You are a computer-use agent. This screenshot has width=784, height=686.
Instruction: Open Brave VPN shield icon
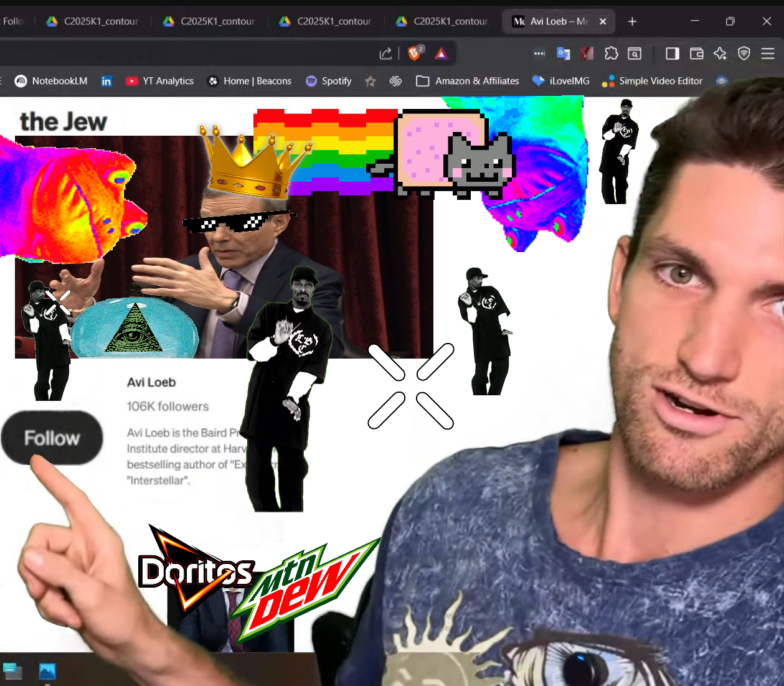point(744,54)
